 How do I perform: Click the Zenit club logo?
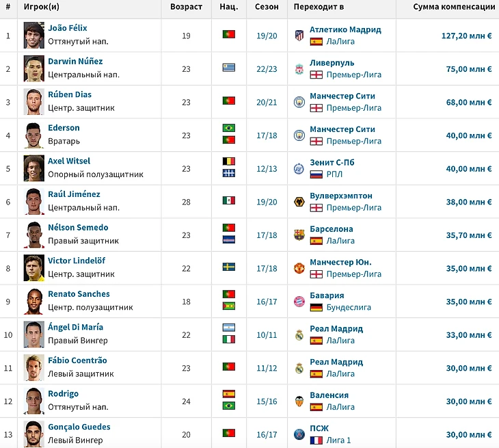pos(299,168)
